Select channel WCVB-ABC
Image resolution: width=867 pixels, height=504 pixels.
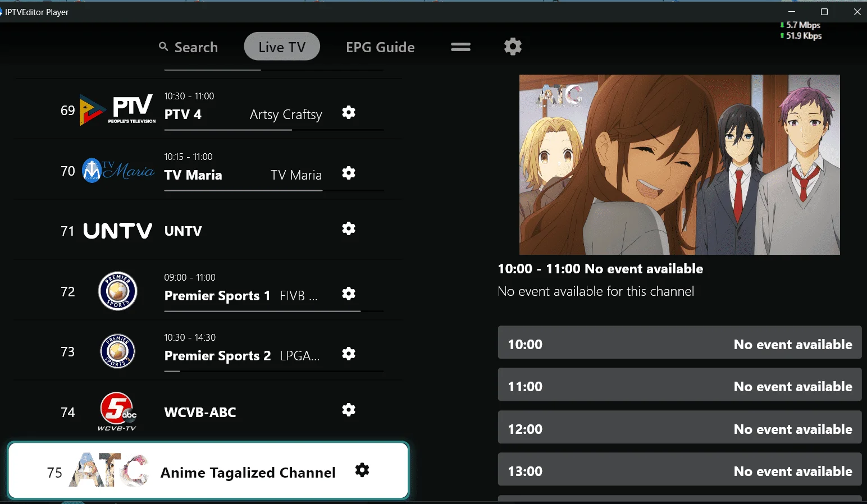200,412
